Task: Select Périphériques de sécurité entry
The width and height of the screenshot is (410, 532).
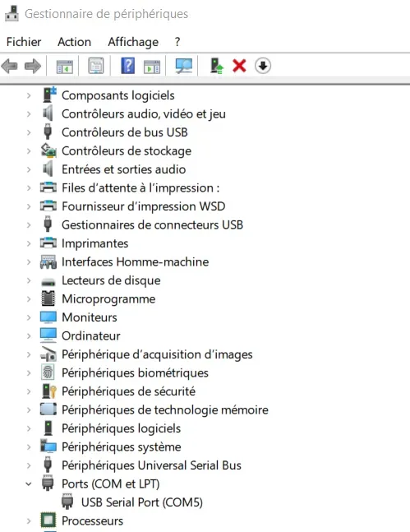Action: coord(128,391)
